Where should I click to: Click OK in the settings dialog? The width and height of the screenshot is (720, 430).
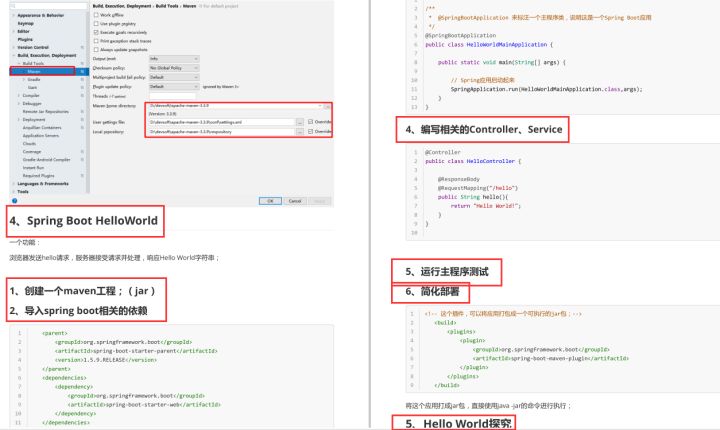click(x=270, y=201)
